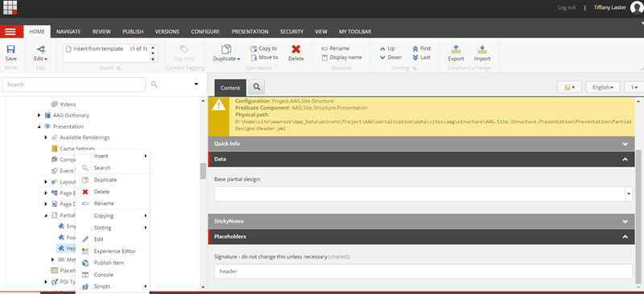Open the Insert submenu in context menu
Image resolution: width=644 pixels, height=294 pixels.
coord(113,156)
